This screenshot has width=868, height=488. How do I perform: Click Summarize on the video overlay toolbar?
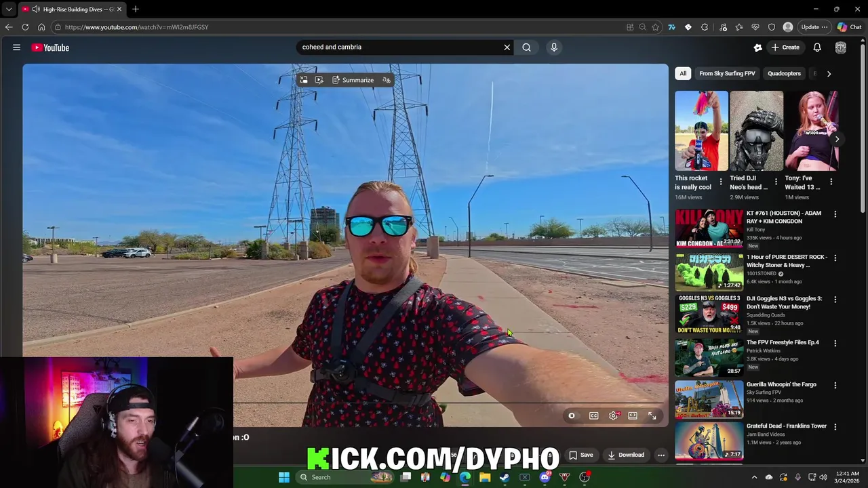(x=353, y=80)
